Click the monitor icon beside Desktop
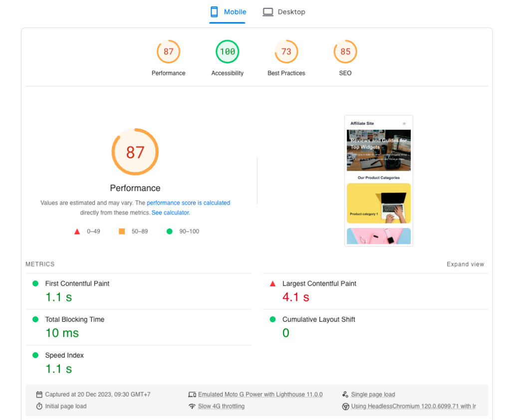This screenshot has height=420, width=511. tap(268, 11)
